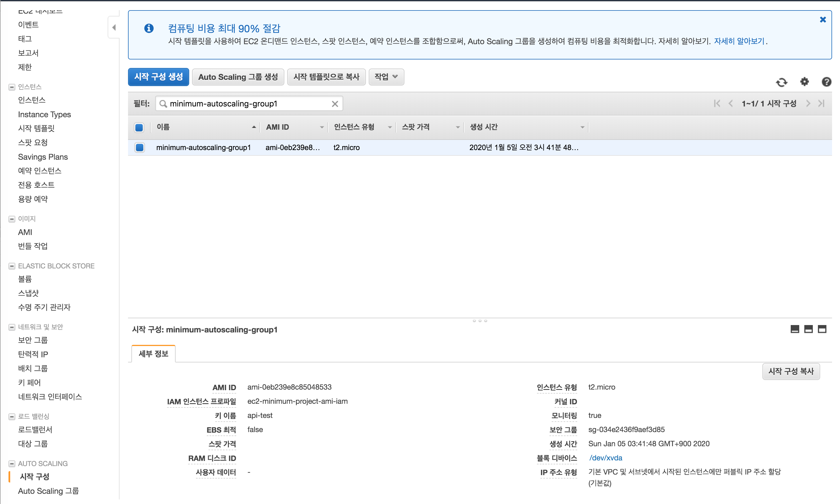Close the cost savings info banner

[x=822, y=20]
